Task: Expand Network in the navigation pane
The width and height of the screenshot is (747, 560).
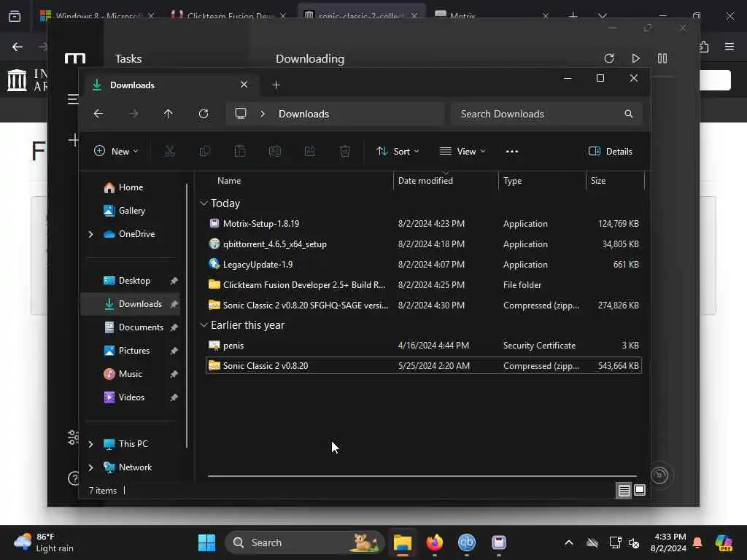Action: [90, 467]
